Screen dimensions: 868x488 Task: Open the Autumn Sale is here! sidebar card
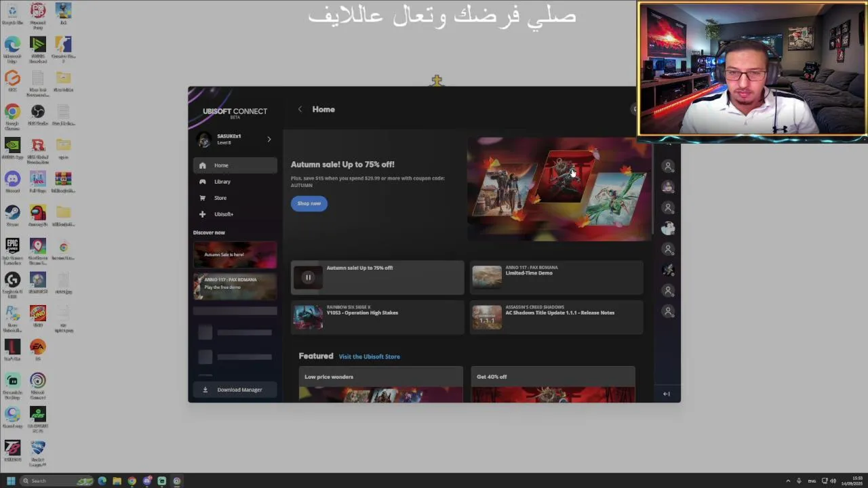tap(235, 255)
